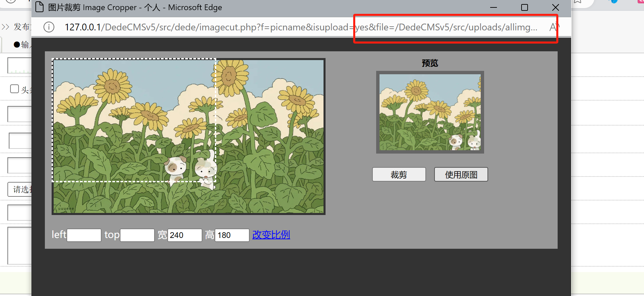Maximize the Image Cropper window
This screenshot has height=296, width=644.
click(524, 7)
